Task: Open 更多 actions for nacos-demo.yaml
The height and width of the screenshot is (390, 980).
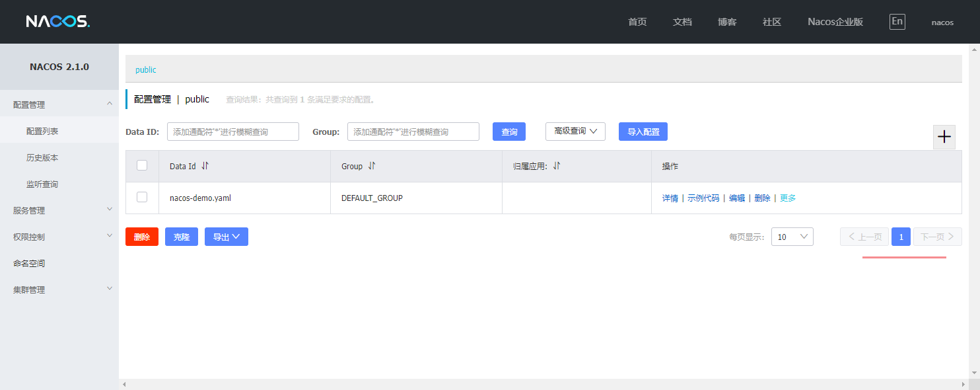Action: click(788, 198)
